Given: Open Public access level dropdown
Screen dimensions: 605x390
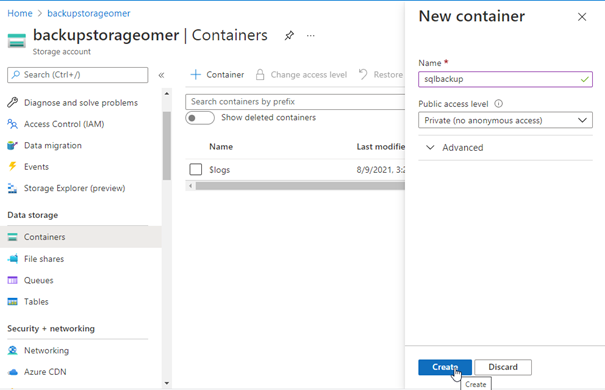Looking at the screenshot, I should [x=505, y=120].
